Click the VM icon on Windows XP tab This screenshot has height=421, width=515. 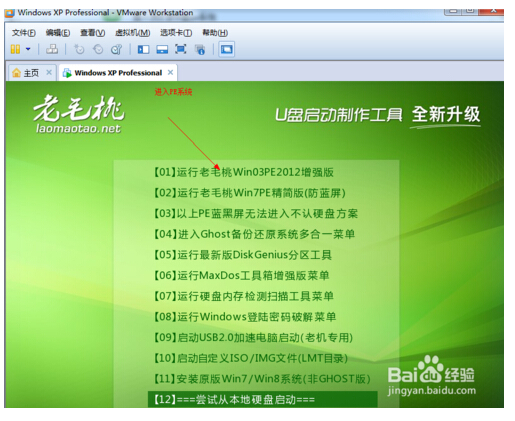coord(67,73)
